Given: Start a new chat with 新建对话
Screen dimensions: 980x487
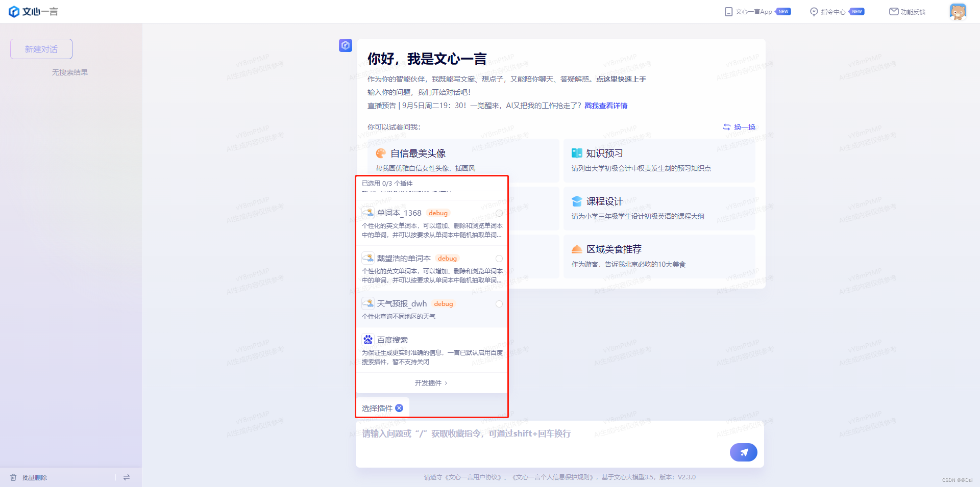Looking at the screenshot, I should [x=41, y=49].
